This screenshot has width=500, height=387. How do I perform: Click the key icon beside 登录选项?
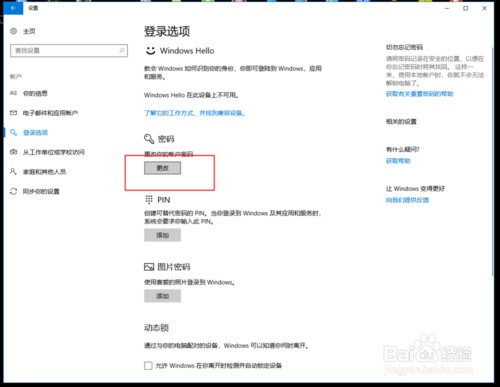coord(13,132)
